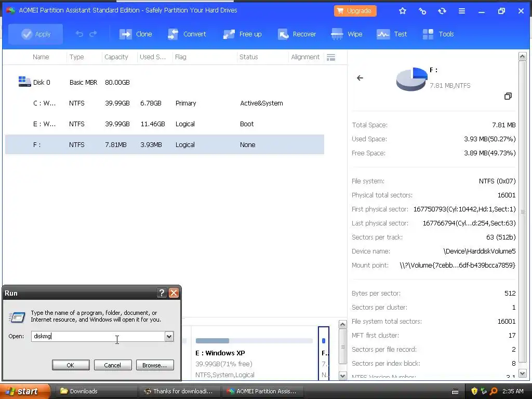This screenshot has width=532, height=399.
Task: Open the hamburger menu in title bar
Action: coord(462,11)
